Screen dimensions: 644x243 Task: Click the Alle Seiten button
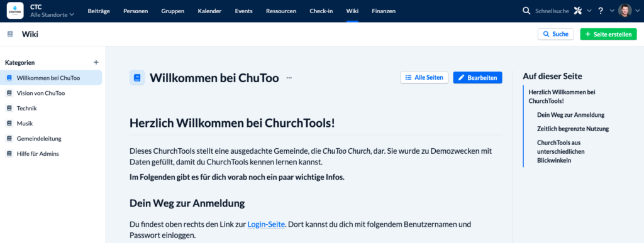tap(424, 77)
